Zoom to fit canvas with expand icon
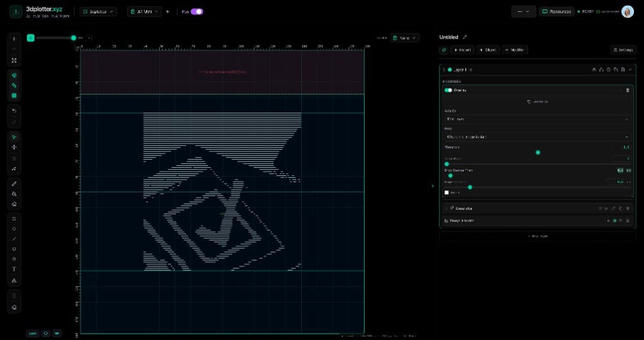Viewport: 644px width, 340px height. 14,60
